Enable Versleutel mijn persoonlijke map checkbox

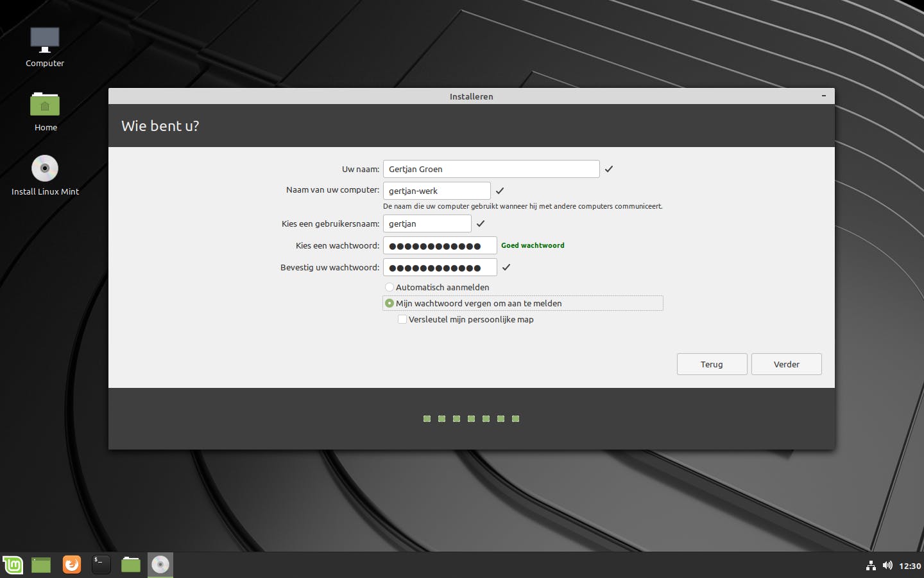(x=402, y=319)
